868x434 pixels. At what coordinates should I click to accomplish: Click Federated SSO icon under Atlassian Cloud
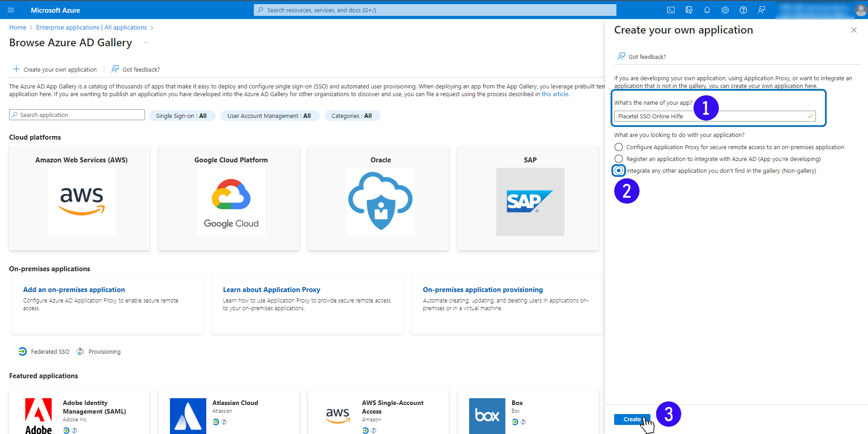pos(216,422)
